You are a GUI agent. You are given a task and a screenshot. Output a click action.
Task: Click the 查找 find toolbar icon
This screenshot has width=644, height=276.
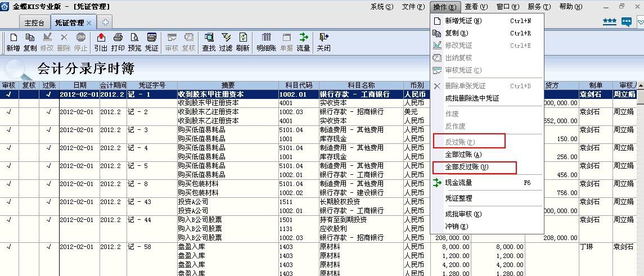(209, 42)
